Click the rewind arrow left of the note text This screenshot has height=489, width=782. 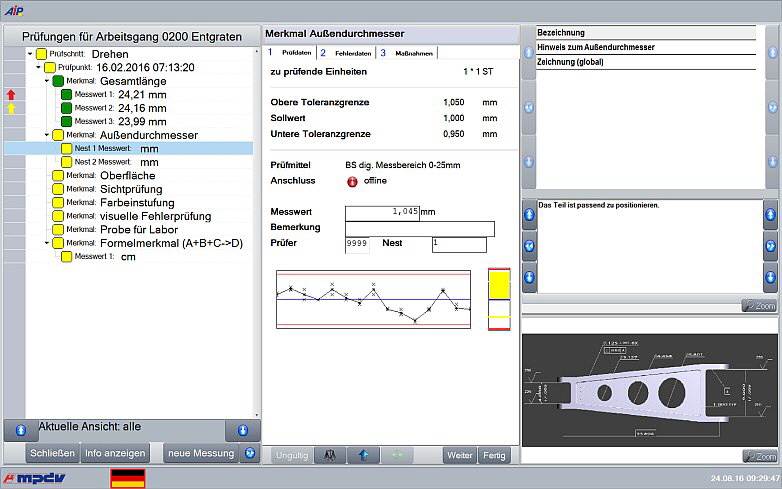[529, 246]
